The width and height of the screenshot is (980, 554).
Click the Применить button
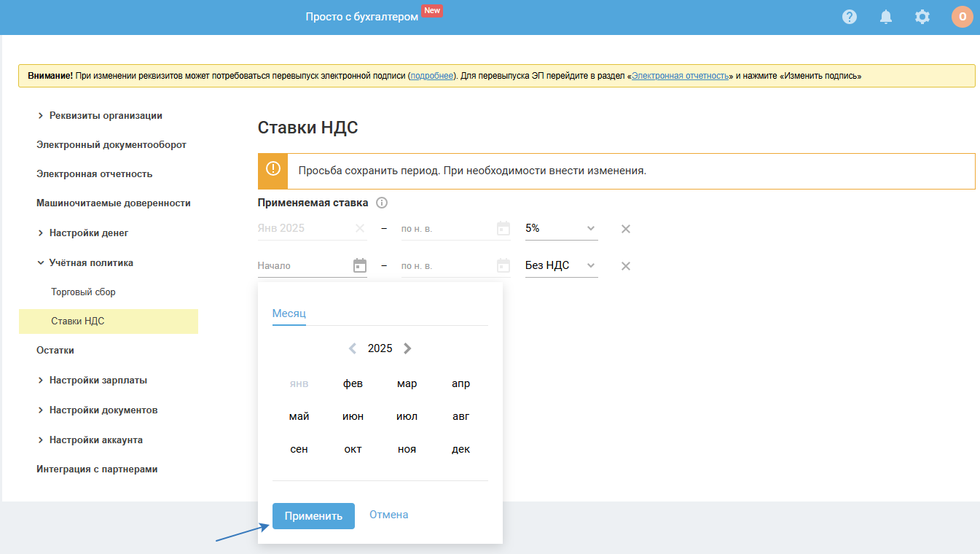pyautogui.click(x=313, y=516)
